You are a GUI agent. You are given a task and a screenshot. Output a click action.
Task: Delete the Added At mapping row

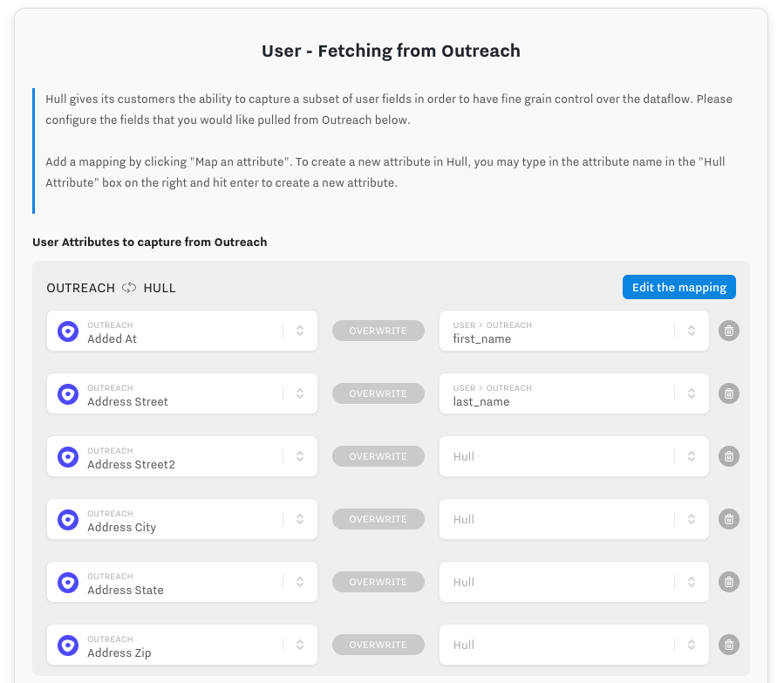[x=728, y=331]
